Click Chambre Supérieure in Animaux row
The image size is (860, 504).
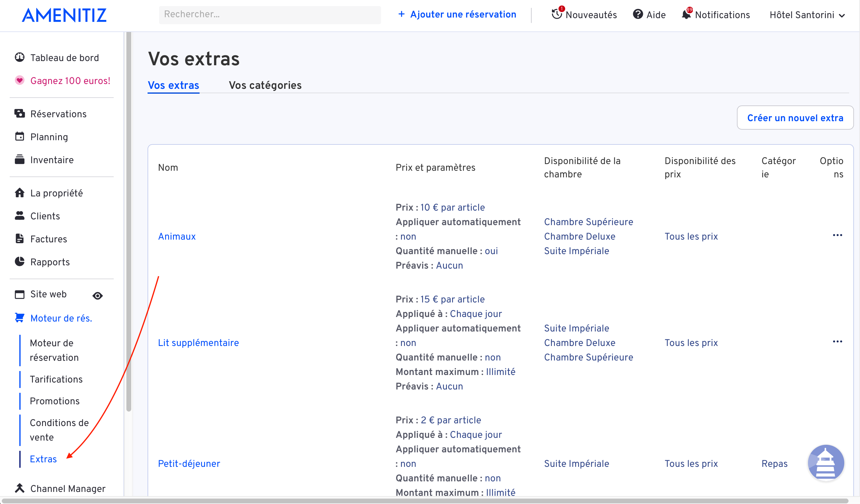click(x=588, y=222)
